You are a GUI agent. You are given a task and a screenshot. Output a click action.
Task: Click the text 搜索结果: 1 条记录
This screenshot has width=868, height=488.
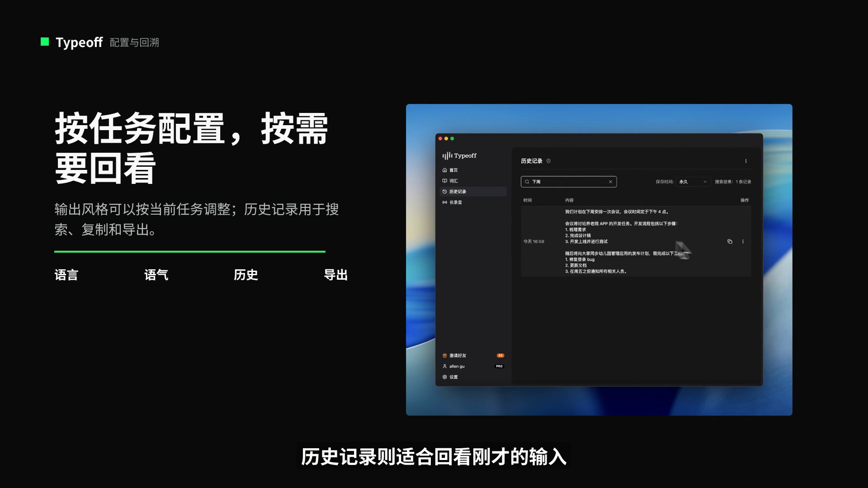[x=733, y=182]
